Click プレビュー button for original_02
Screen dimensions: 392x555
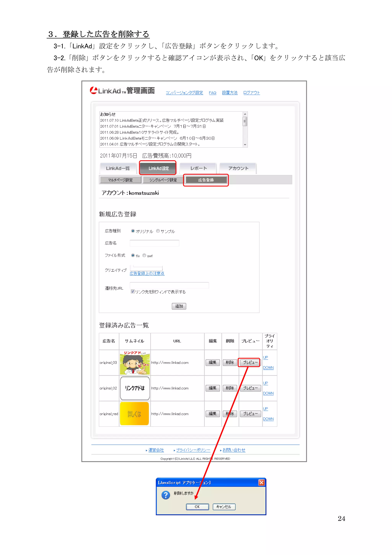250,388
